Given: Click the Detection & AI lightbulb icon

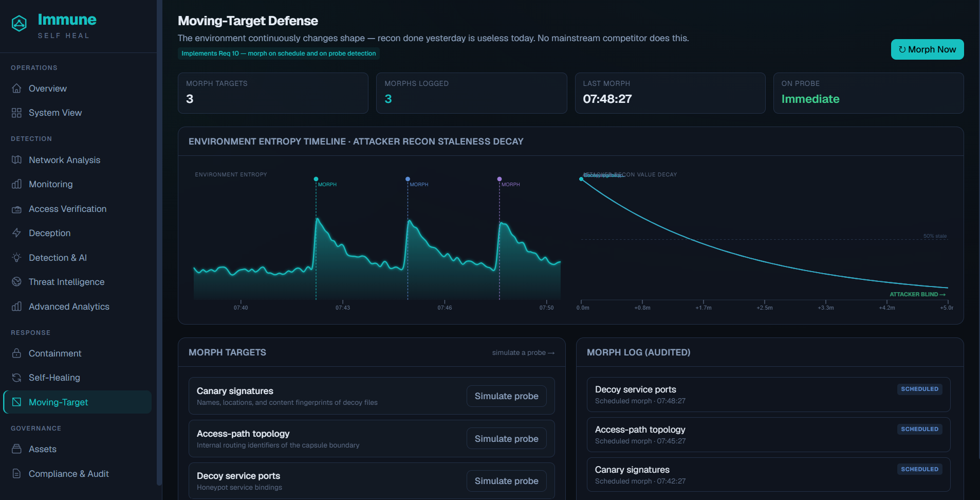Looking at the screenshot, I should pyautogui.click(x=16, y=258).
